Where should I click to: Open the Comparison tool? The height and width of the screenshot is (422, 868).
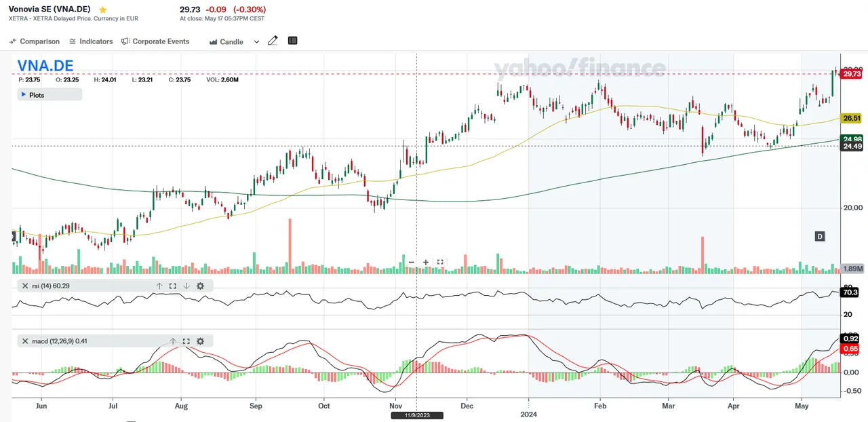pos(35,41)
